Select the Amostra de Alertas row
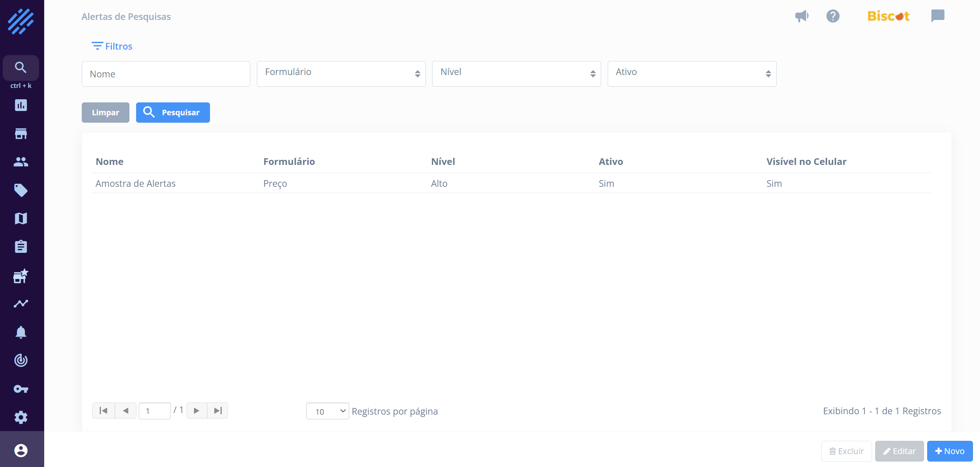Image resolution: width=980 pixels, height=467 pixels. click(x=136, y=183)
